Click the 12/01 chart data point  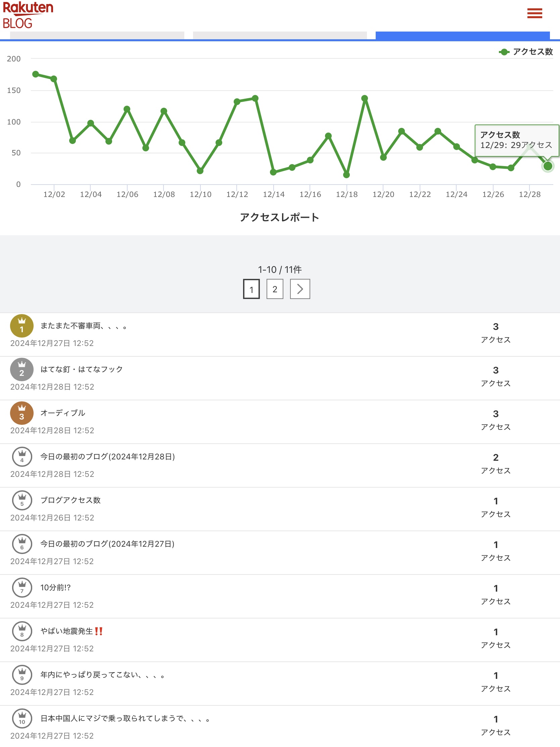coord(36,74)
